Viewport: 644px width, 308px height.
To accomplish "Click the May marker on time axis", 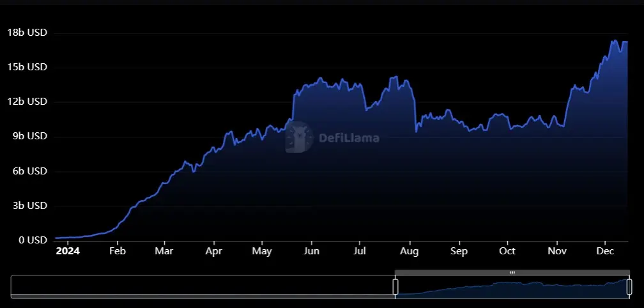I will click(262, 251).
